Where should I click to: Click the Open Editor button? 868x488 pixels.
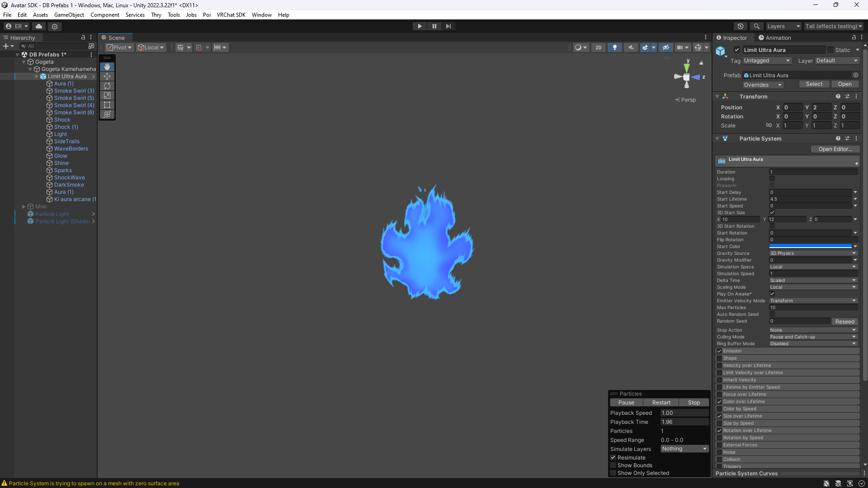coord(835,149)
